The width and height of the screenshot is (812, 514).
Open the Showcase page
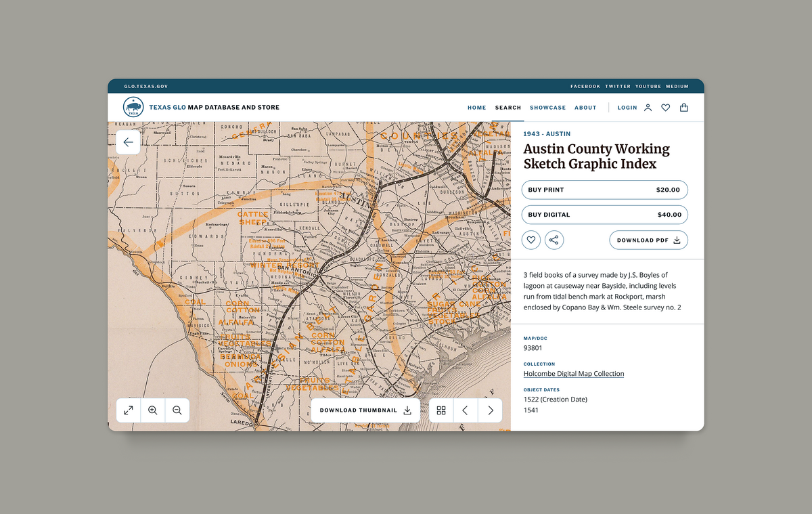547,107
